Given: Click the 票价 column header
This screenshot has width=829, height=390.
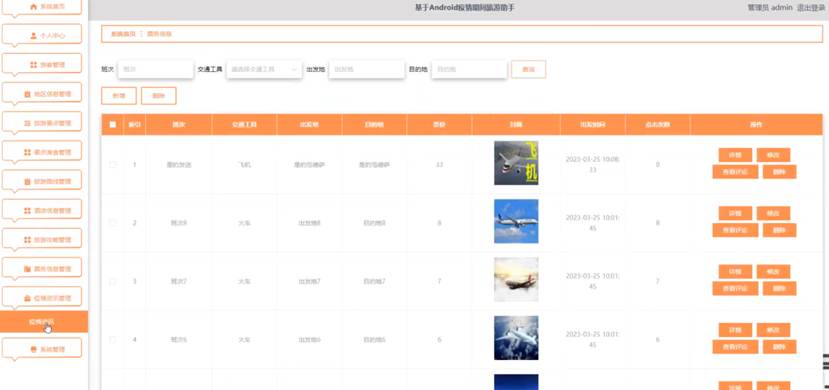Looking at the screenshot, I should coord(439,125).
